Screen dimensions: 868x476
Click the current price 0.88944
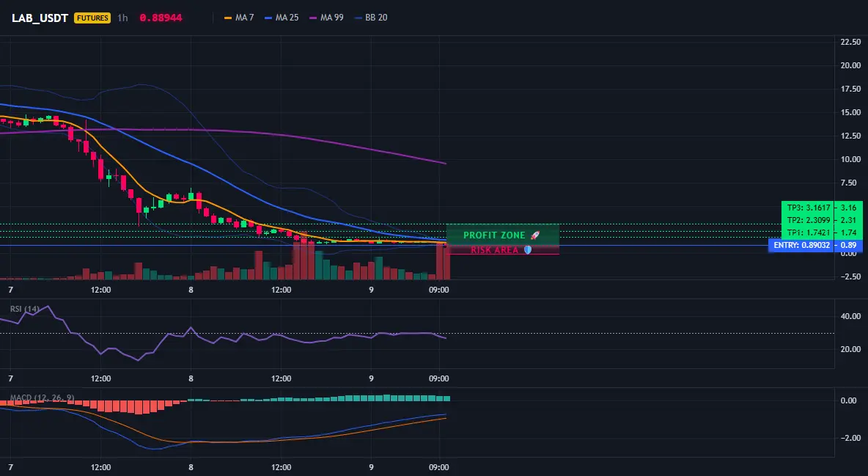coord(161,18)
